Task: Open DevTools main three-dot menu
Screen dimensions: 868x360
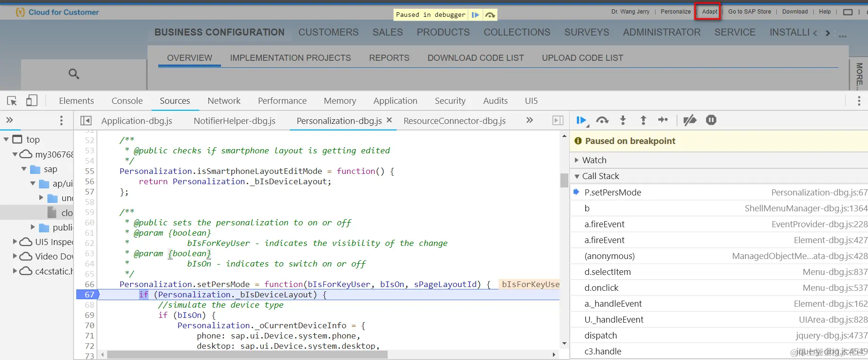Action: coord(859,101)
